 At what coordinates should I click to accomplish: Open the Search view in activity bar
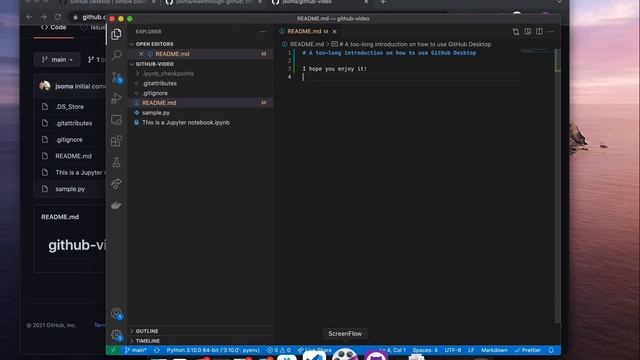[x=116, y=55]
